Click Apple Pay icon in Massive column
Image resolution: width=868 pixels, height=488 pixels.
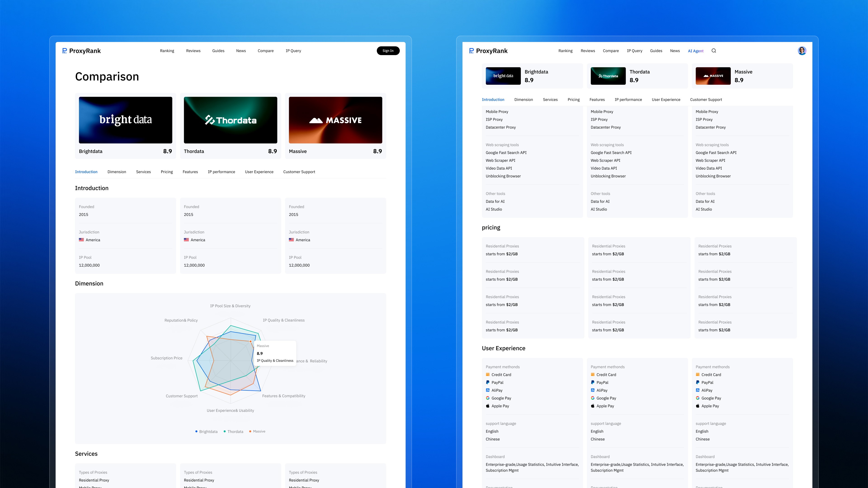[x=698, y=406]
